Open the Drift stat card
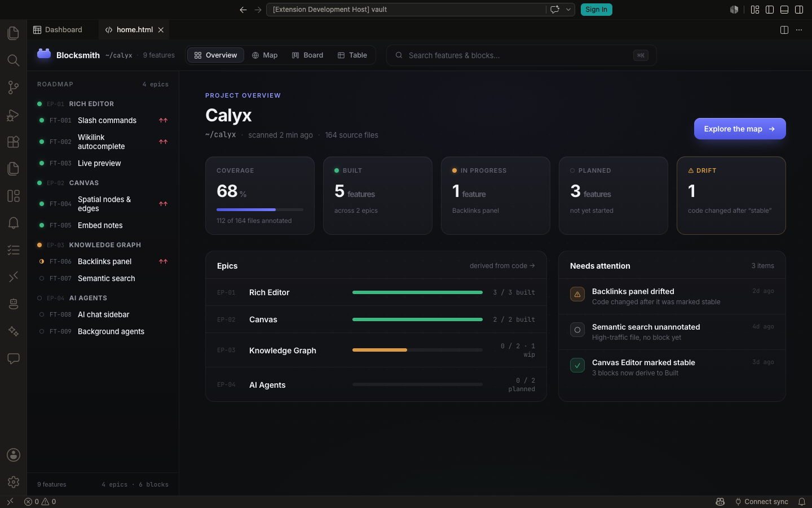Screen dimensions: 812x508 tap(731, 195)
